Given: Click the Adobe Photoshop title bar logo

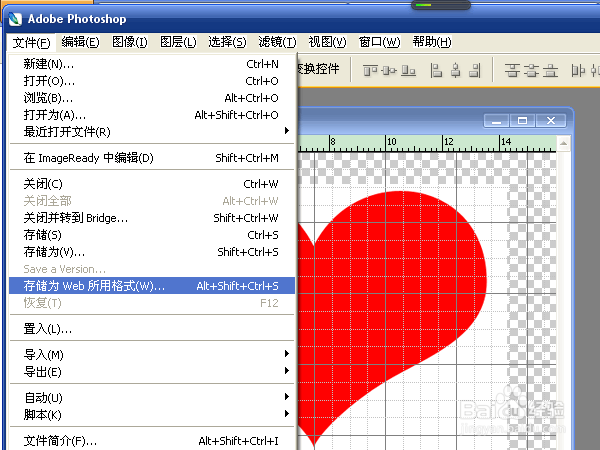Looking at the screenshot, I should [15, 19].
